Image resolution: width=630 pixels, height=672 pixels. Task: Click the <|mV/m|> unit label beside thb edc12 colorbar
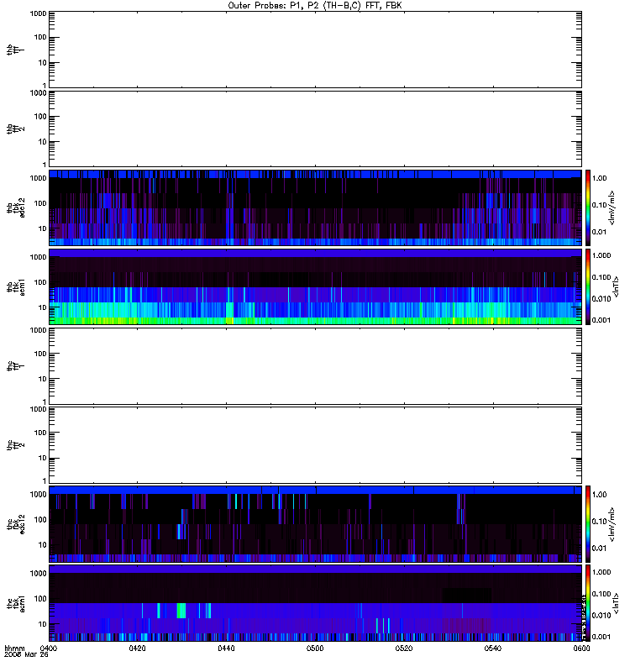pos(612,207)
